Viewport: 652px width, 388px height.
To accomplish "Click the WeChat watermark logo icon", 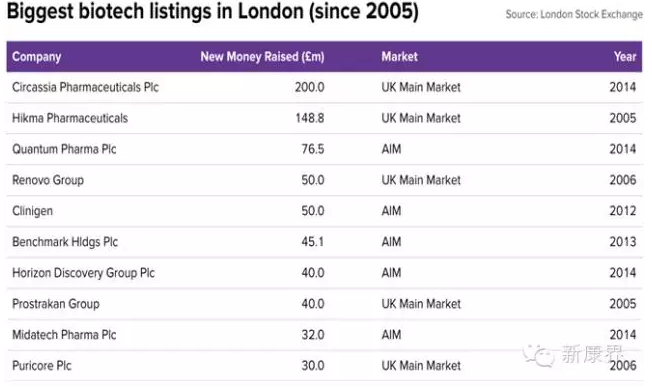I will pyautogui.click(x=538, y=356).
